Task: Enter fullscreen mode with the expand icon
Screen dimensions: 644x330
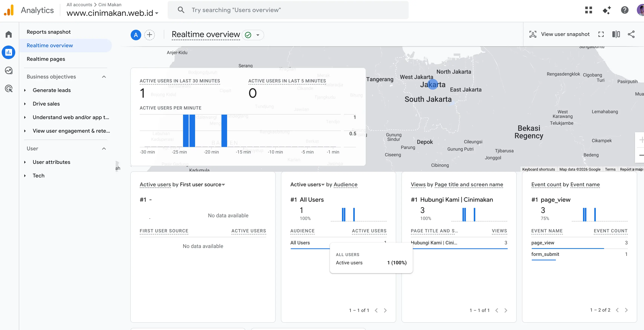Action: [x=601, y=34]
